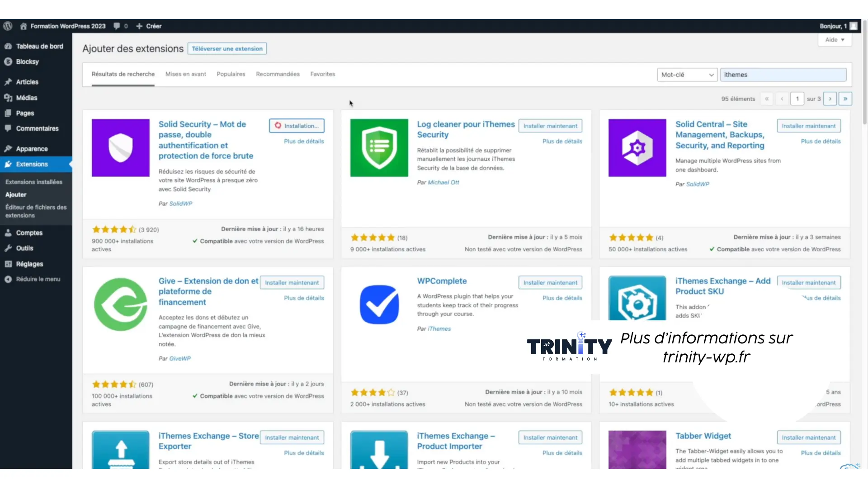
Task: Open the comments bubble icon in admin bar
Action: click(x=117, y=26)
